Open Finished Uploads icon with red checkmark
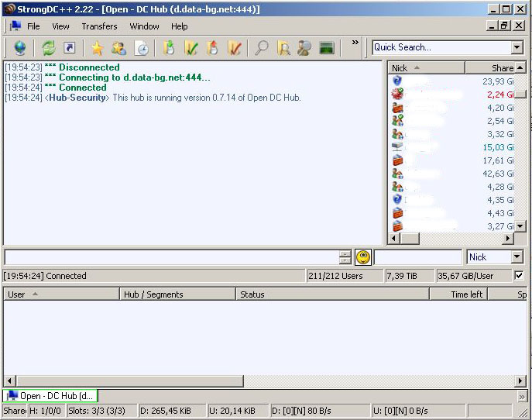 [x=235, y=47]
